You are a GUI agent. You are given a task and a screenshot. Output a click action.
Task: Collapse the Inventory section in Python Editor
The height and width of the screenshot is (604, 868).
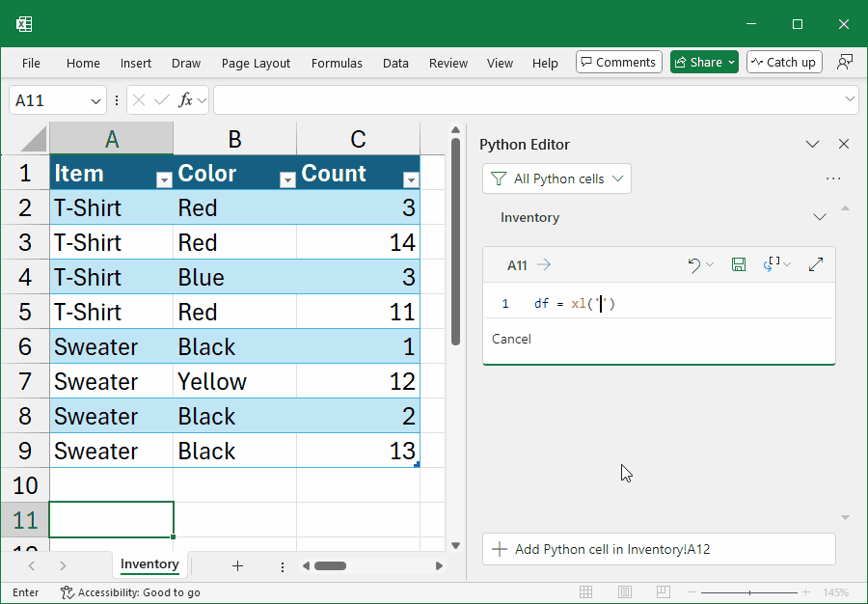(820, 217)
